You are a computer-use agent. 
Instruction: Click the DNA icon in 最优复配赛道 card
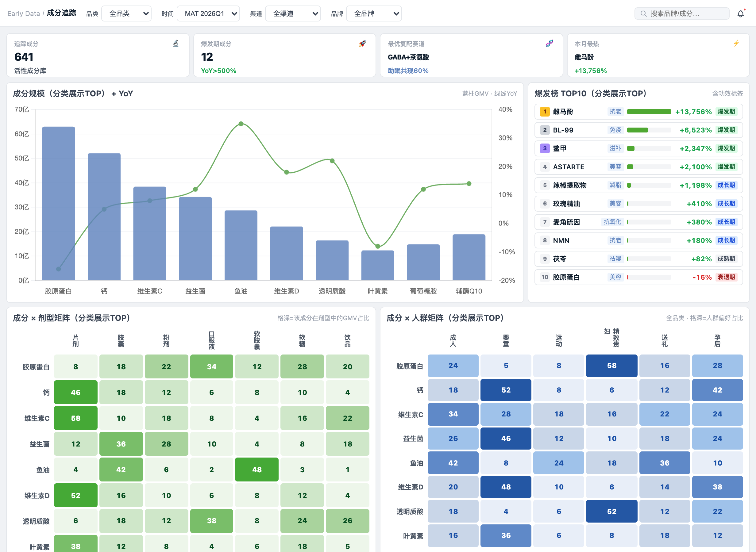pos(549,44)
